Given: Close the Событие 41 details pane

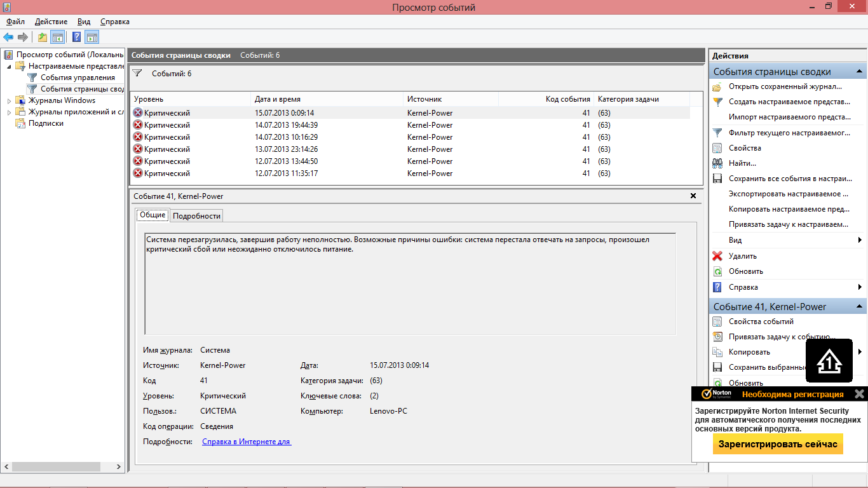Looking at the screenshot, I should [x=693, y=196].
